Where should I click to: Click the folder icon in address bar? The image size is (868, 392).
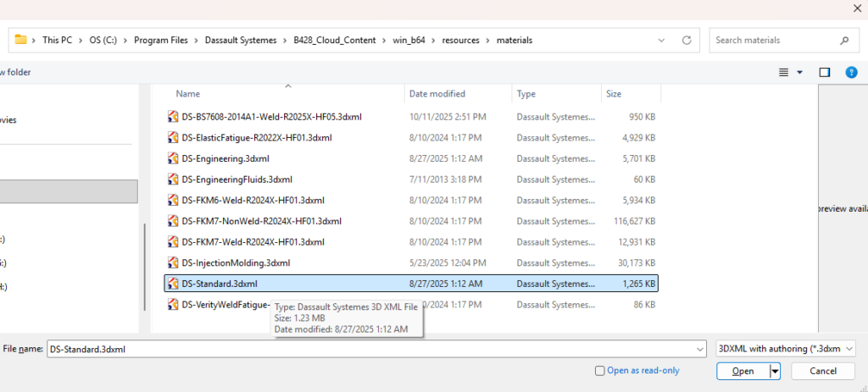point(20,40)
